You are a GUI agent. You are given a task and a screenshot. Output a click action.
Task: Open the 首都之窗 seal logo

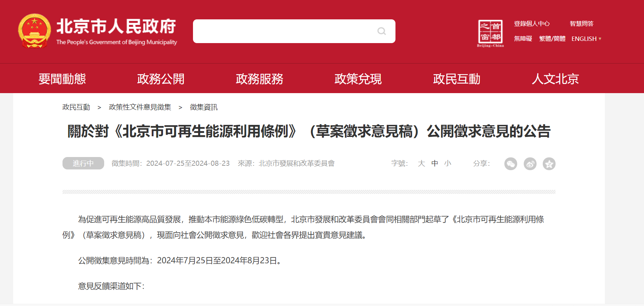tap(490, 33)
